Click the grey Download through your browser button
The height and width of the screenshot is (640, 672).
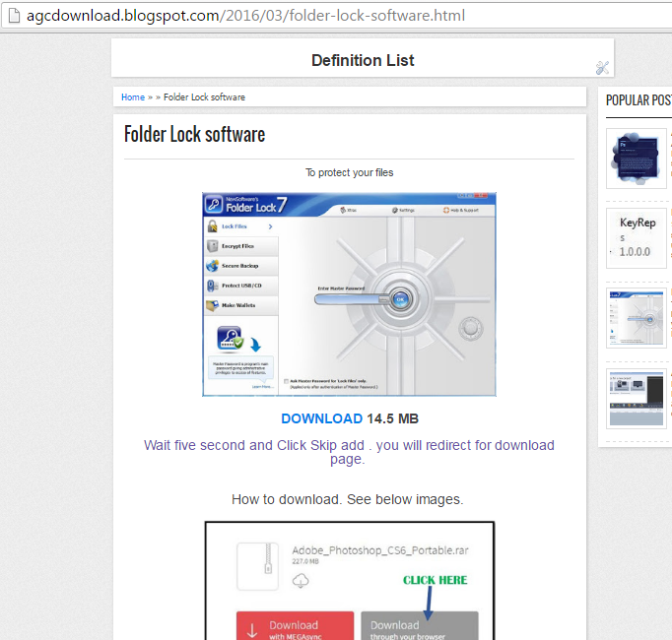click(x=420, y=626)
